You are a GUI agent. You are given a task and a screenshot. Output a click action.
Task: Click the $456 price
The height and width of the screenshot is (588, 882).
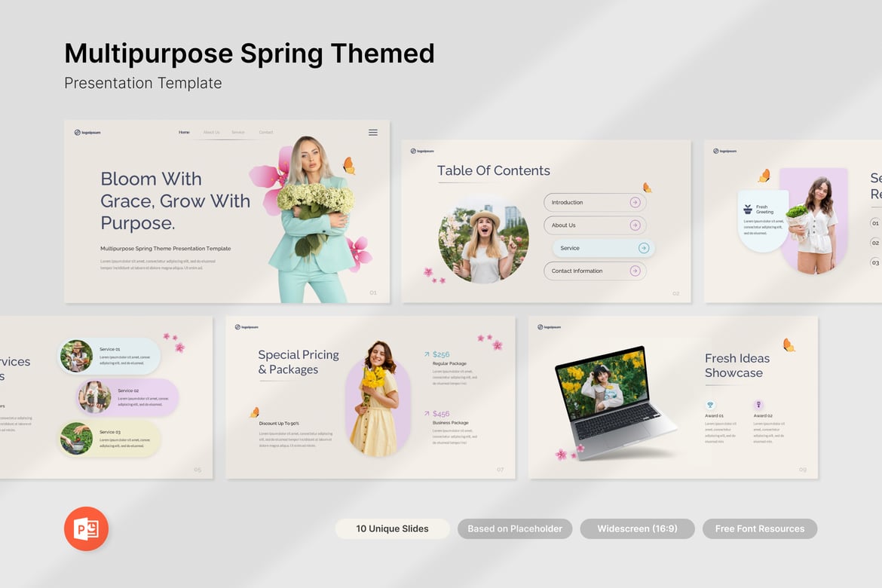(x=441, y=414)
